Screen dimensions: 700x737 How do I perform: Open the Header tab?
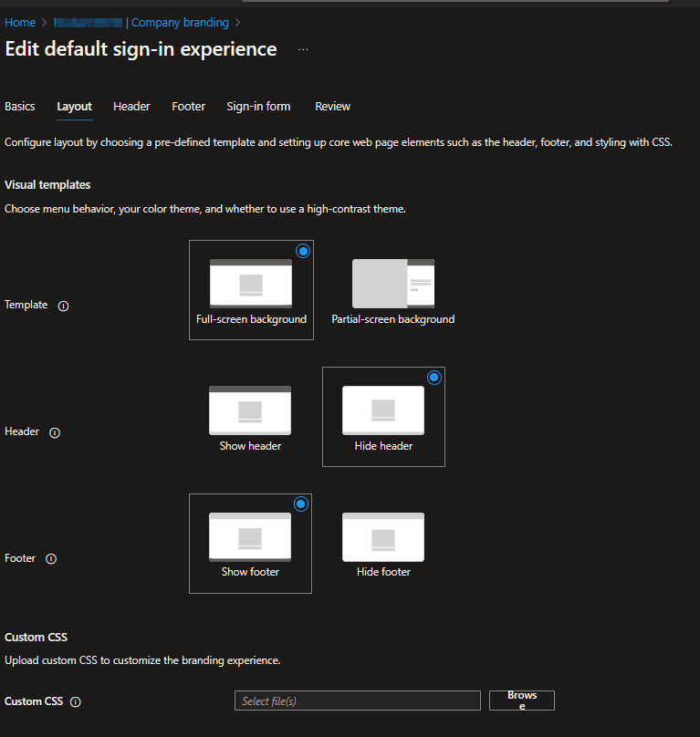pos(131,107)
